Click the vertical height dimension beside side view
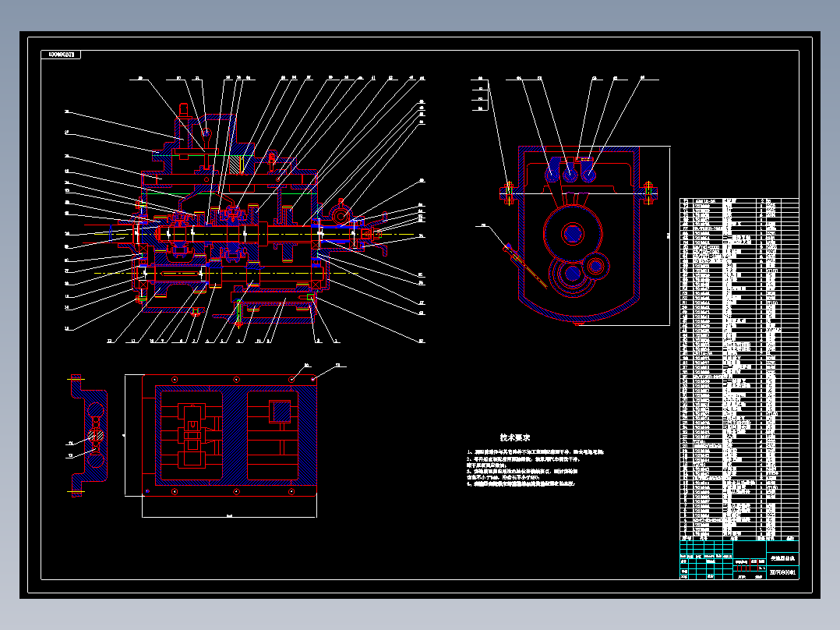 [669, 235]
